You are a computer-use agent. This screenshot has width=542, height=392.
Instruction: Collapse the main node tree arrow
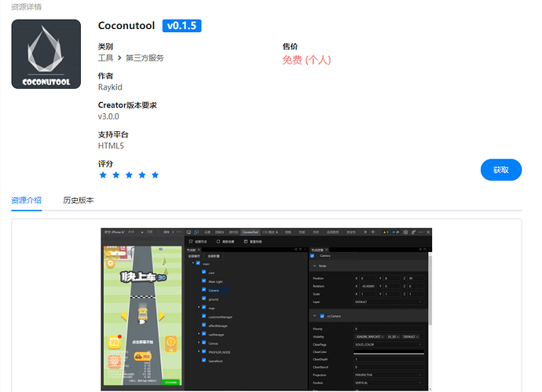193,263
